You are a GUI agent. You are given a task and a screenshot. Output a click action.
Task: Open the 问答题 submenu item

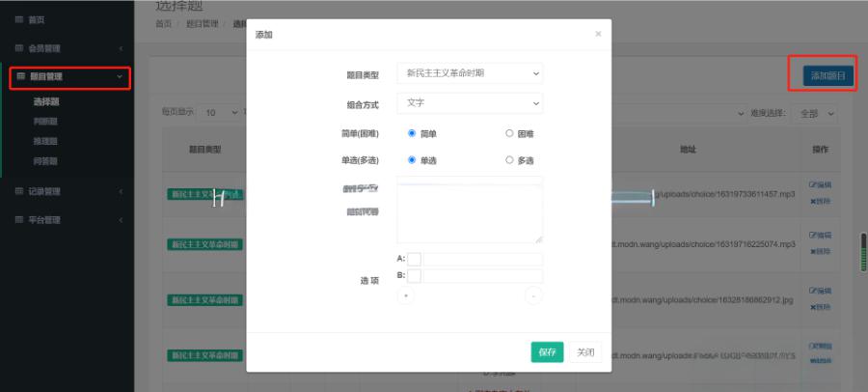(46, 161)
